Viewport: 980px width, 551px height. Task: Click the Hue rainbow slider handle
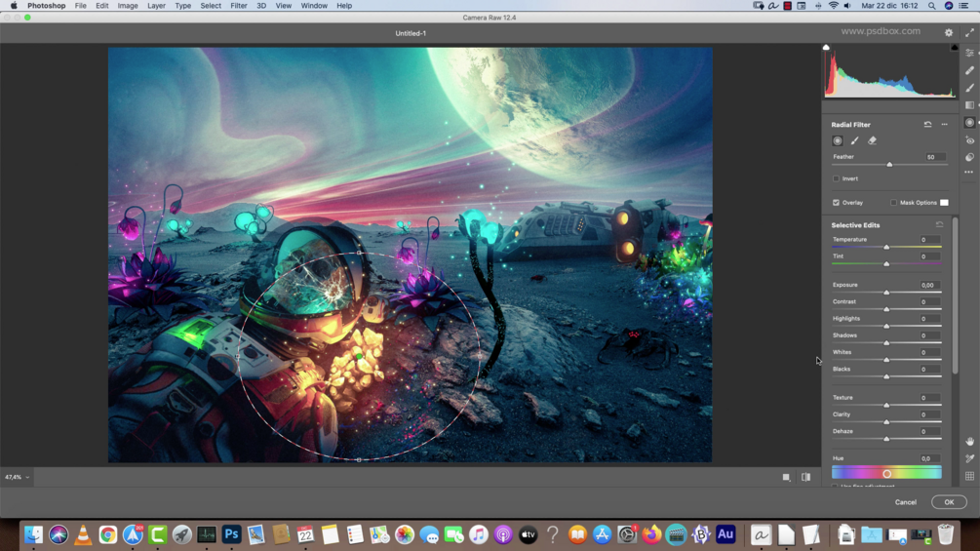pyautogui.click(x=886, y=474)
